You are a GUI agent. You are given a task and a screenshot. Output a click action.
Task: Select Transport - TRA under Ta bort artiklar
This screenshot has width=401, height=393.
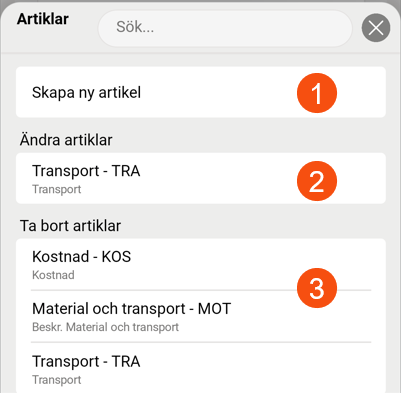(201, 369)
